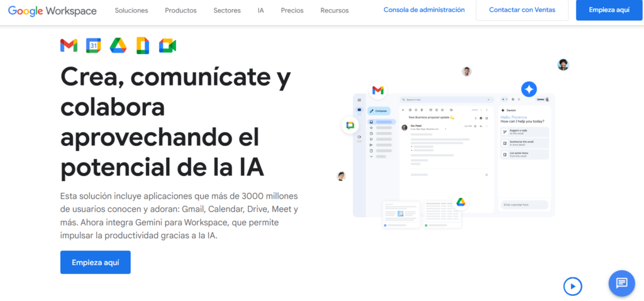Click the bearded man's avatar above the mockup
This screenshot has height=301, width=644.
coord(467,72)
